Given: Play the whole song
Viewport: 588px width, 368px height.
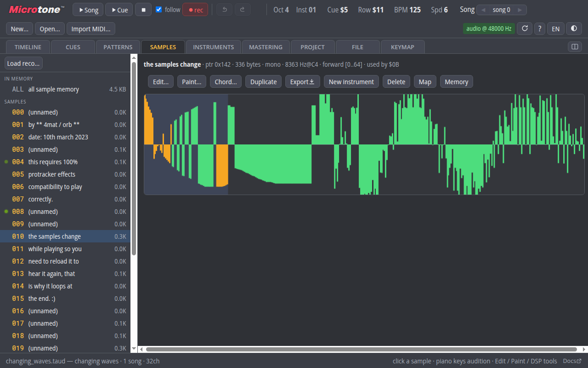Looking at the screenshot, I should (x=88, y=10).
